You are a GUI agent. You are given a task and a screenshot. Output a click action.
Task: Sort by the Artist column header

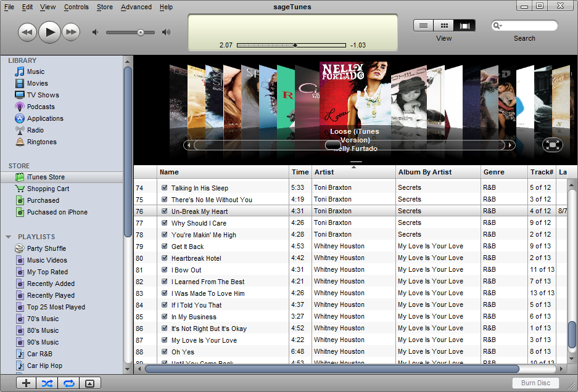(x=354, y=172)
